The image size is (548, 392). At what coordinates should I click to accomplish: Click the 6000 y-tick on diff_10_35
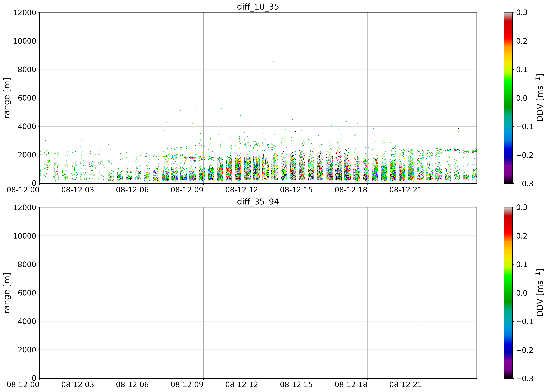pos(27,98)
